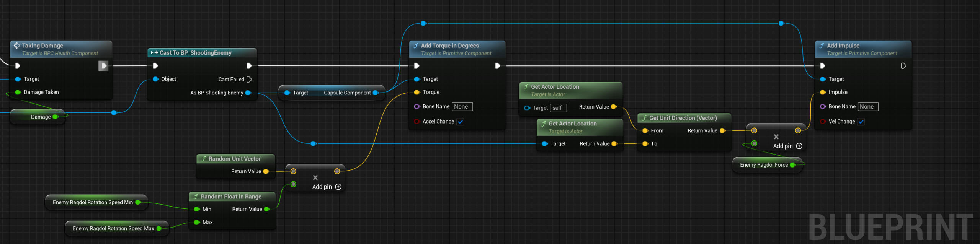The width and height of the screenshot is (980, 244).
Task: Select the Cast To BP_ShootingEnemy node title
Action: click(195, 53)
